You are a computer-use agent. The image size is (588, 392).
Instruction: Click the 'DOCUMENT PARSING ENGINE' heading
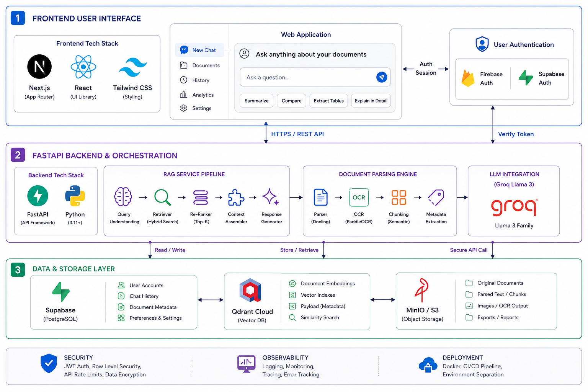tap(378, 174)
